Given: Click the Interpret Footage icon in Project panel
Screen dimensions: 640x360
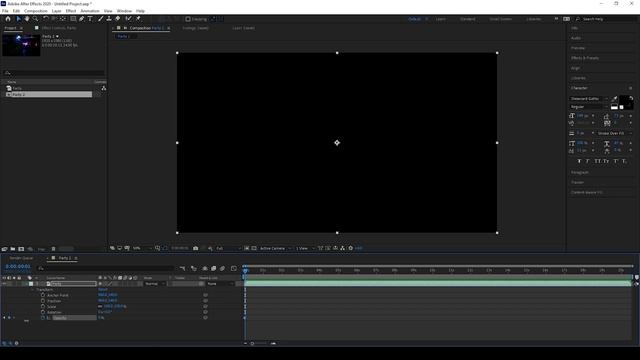Looking at the screenshot, I should [x=4, y=249].
